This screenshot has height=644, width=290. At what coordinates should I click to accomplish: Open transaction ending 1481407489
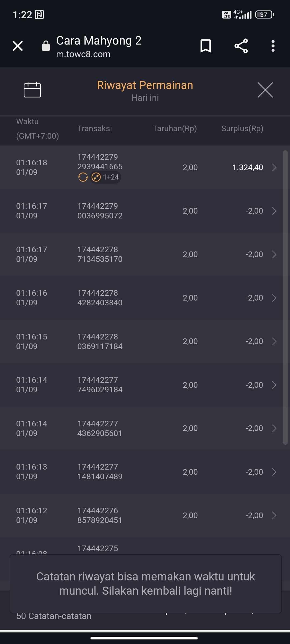pyautogui.click(x=274, y=472)
